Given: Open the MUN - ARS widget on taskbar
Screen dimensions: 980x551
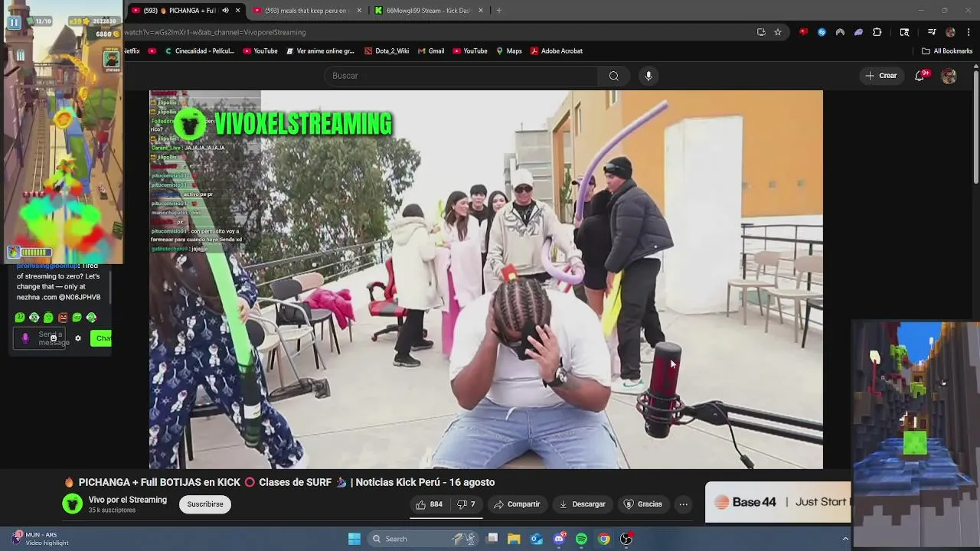Looking at the screenshot, I should click(40, 539).
